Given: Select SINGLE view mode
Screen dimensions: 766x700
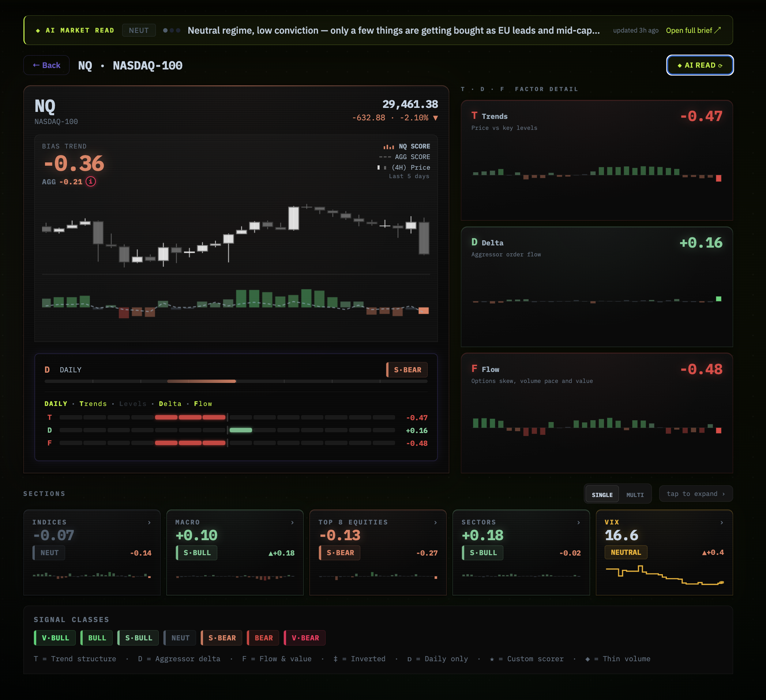Looking at the screenshot, I should click(x=602, y=494).
